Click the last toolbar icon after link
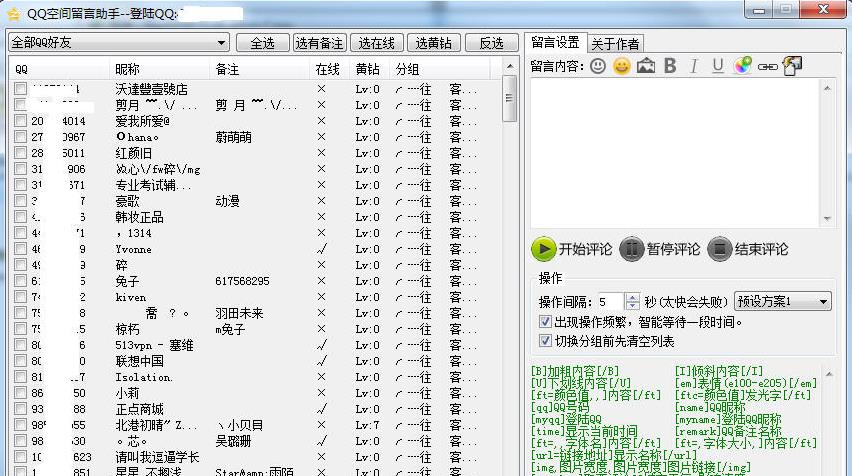This screenshot has width=852, height=476. (792, 66)
